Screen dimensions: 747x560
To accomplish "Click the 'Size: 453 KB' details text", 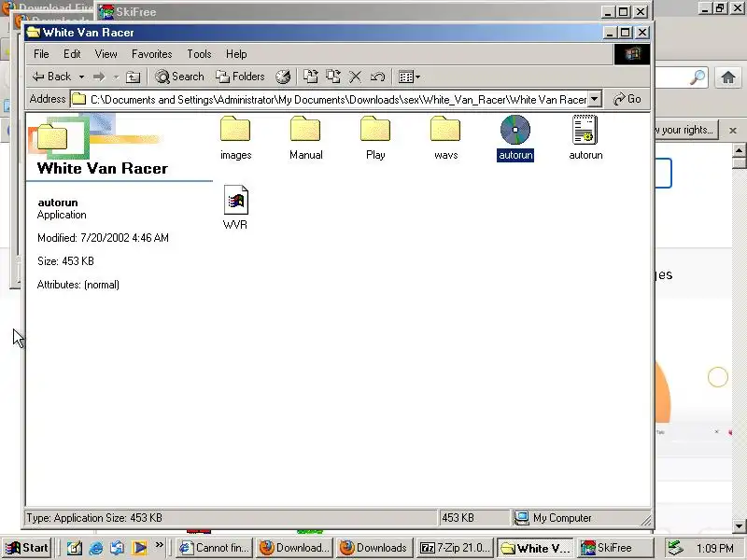I will (65, 261).
